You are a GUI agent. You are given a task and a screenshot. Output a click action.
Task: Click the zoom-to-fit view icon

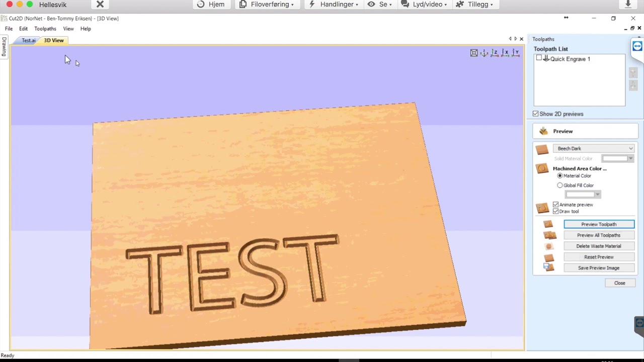click(x=474, y=53)
